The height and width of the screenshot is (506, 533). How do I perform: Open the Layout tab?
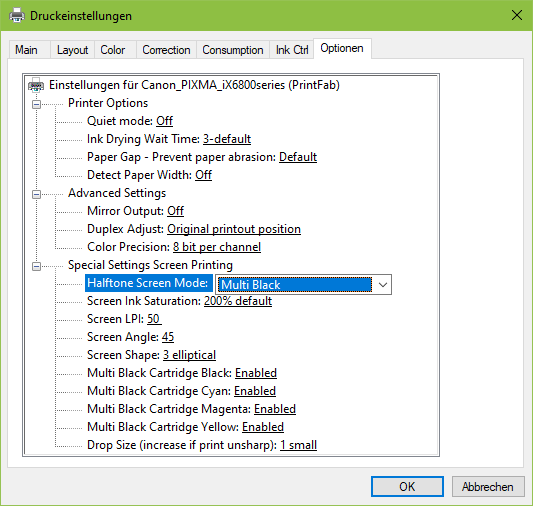72,50
